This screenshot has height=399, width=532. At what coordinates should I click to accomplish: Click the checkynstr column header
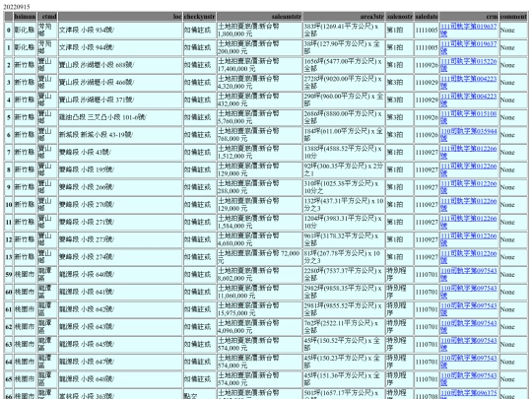pos(199,17)
